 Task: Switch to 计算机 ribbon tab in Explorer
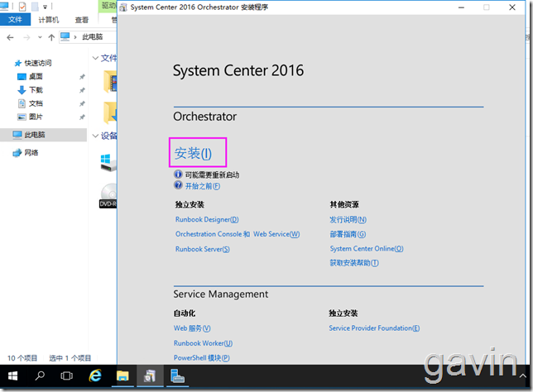pyautogui.click(x=49, y=20)
